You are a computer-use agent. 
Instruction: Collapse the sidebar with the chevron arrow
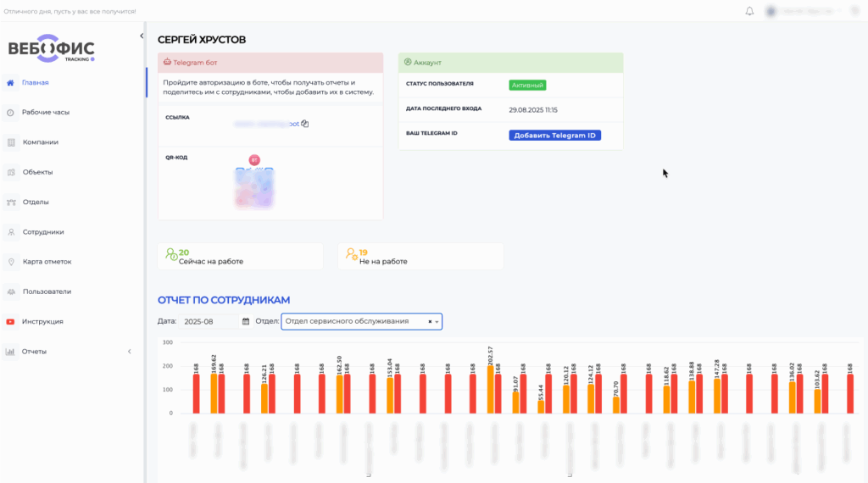click(142, 36)
